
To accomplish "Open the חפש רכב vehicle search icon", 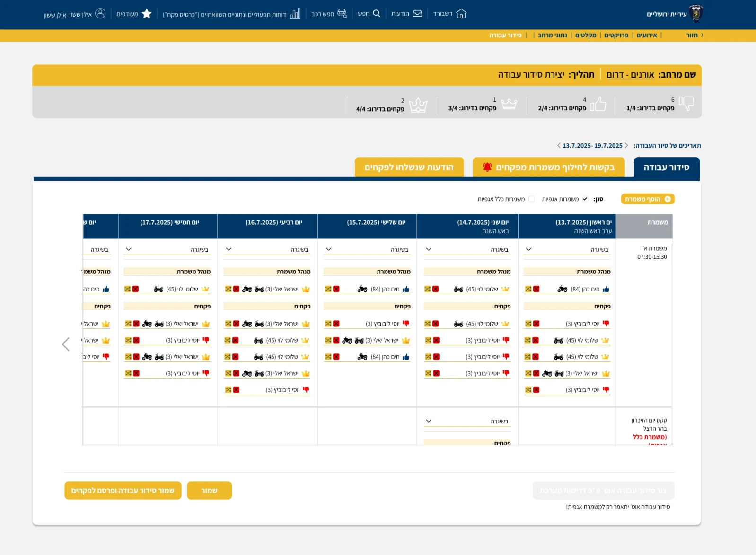I will click(x=342, y=14).
